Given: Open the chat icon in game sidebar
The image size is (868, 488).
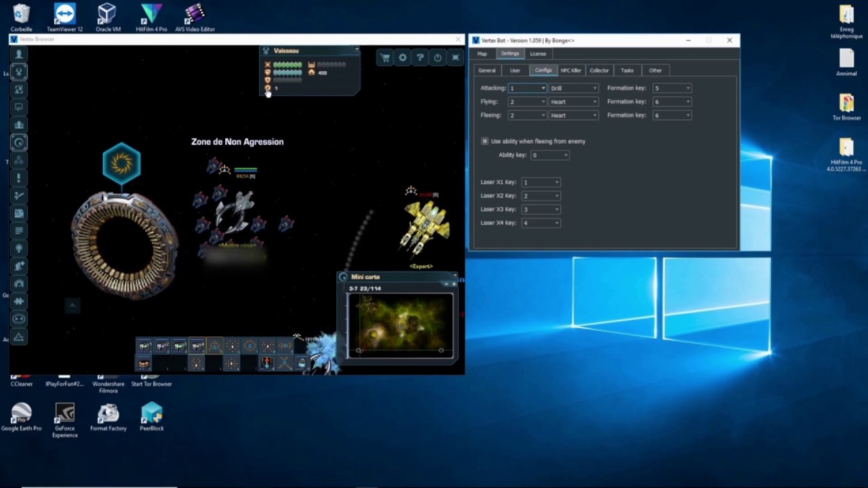Looking at the screenshot, I should [x=19, y=107].
